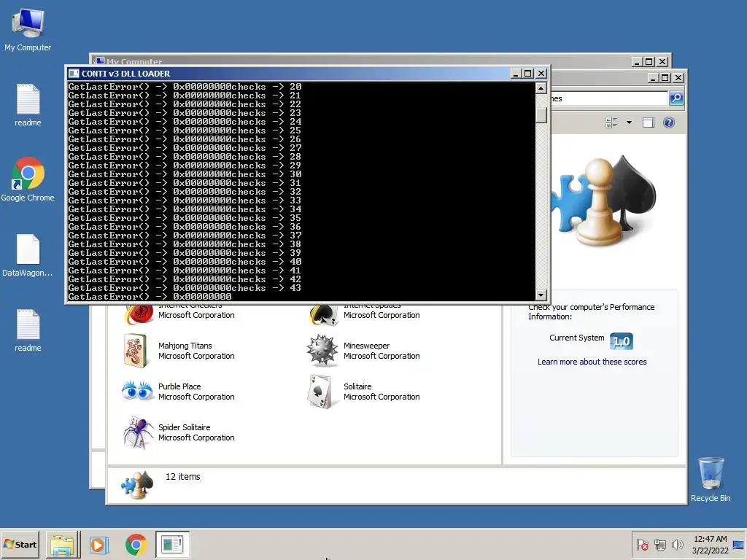
Task: Open the Recycle Bin
Action: pos(711,479)
